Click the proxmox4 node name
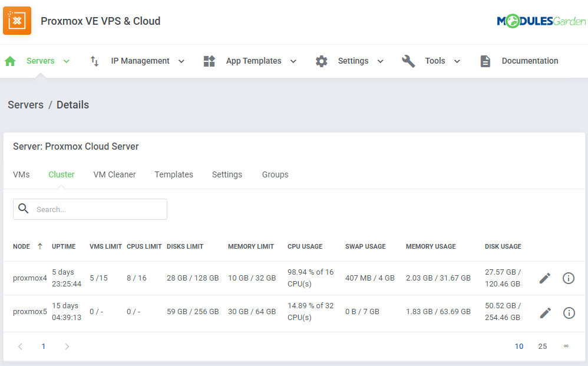 point(30,278)
